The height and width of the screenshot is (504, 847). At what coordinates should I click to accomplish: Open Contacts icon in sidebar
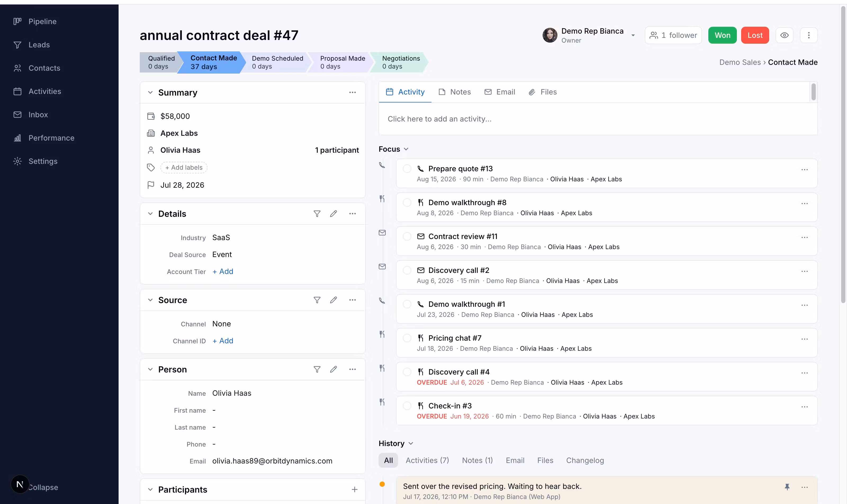17,68
